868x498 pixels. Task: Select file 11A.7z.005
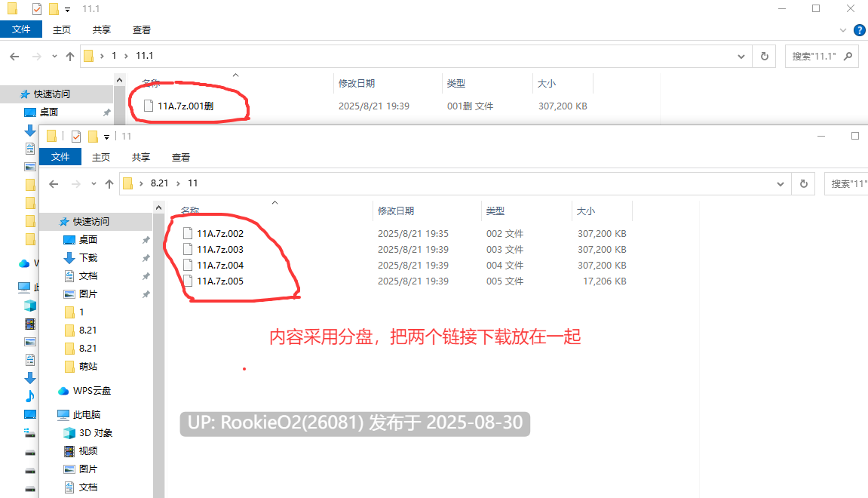pos(220,281)
